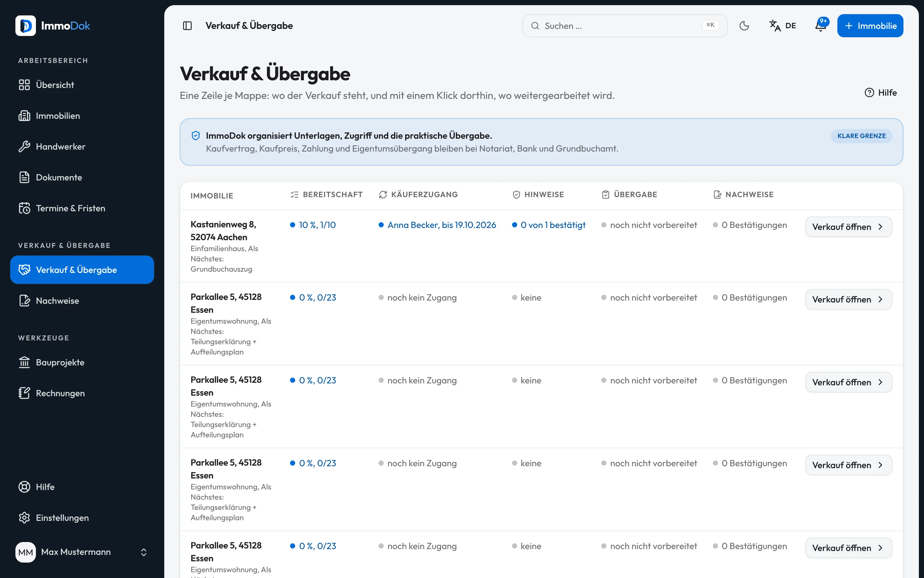Click Anna Becker, bis 19.10.2026 entry
Viewport: 924px width, 578px height.
(x=438, y=225)
